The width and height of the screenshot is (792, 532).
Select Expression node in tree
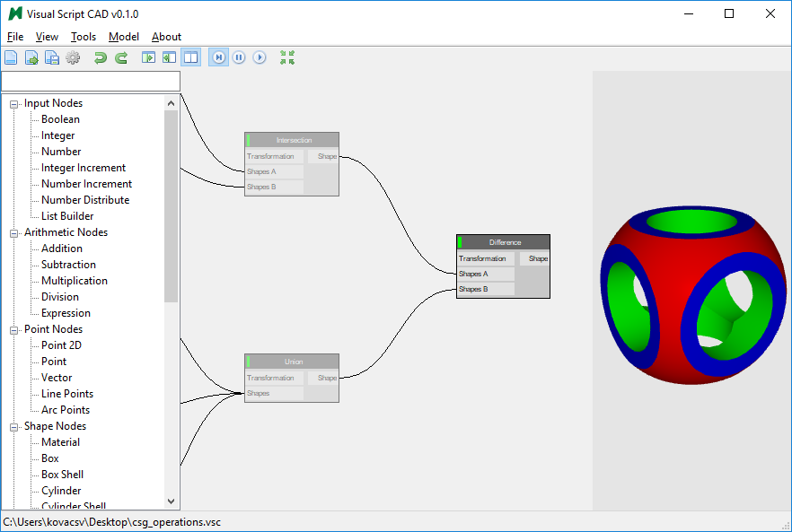(66, 313)
